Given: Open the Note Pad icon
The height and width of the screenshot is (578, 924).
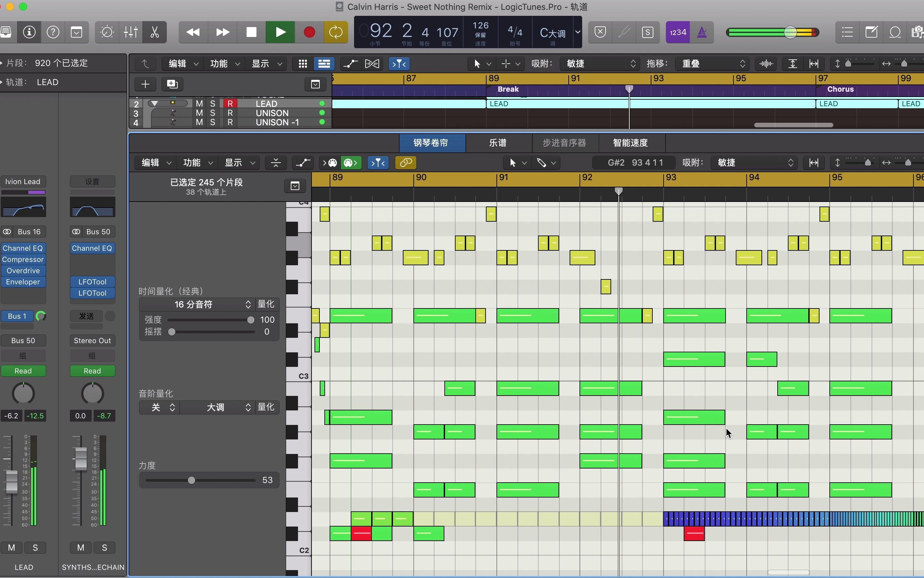Looking at the screenshot, I should (x=871, y=32).
